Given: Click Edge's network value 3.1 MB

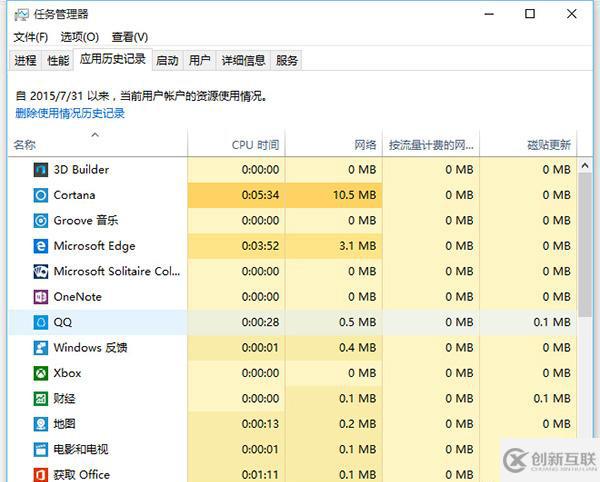Looking at the screenshot, I should [357, 246].
